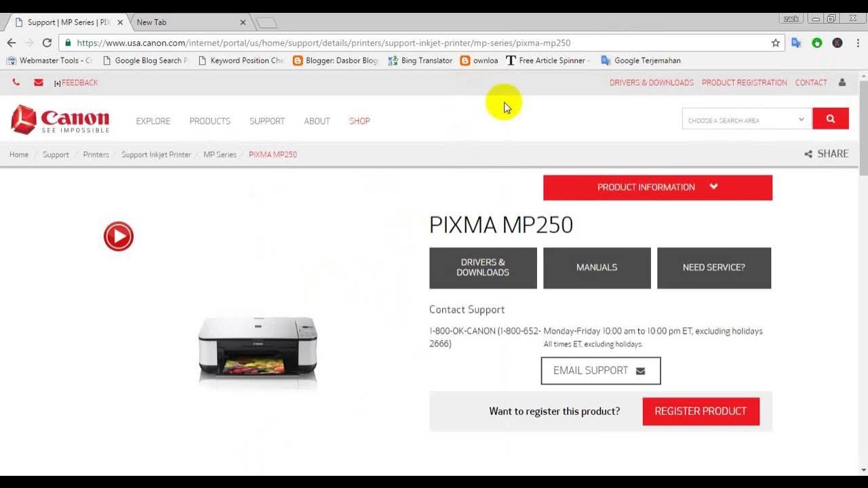Screen dimensions: 868x488
Task: Click the Canon logo
Action: pos(60,119)
